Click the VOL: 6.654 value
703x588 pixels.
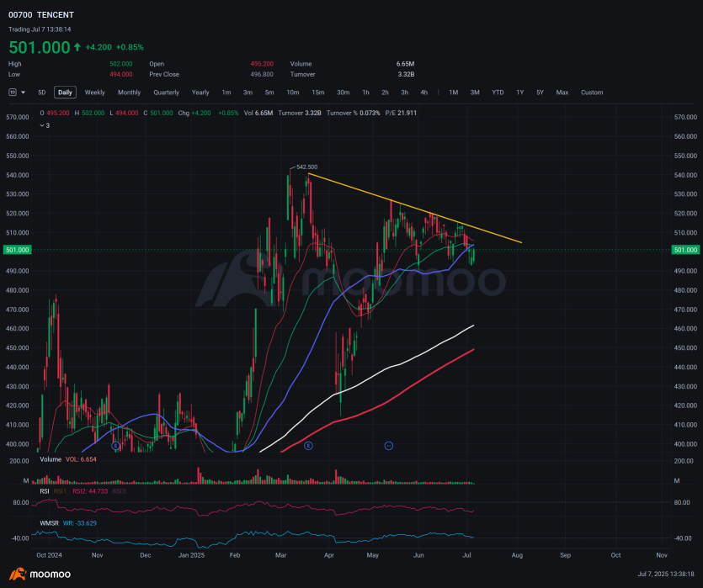click(81, 459)
